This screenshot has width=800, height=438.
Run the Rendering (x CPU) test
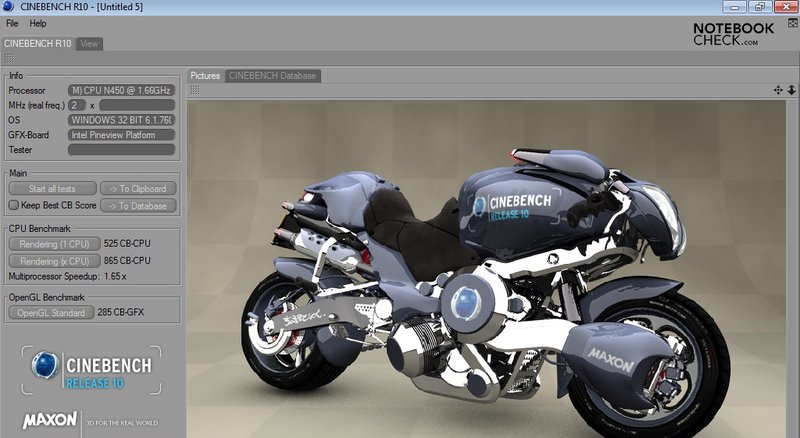point(54,261)
